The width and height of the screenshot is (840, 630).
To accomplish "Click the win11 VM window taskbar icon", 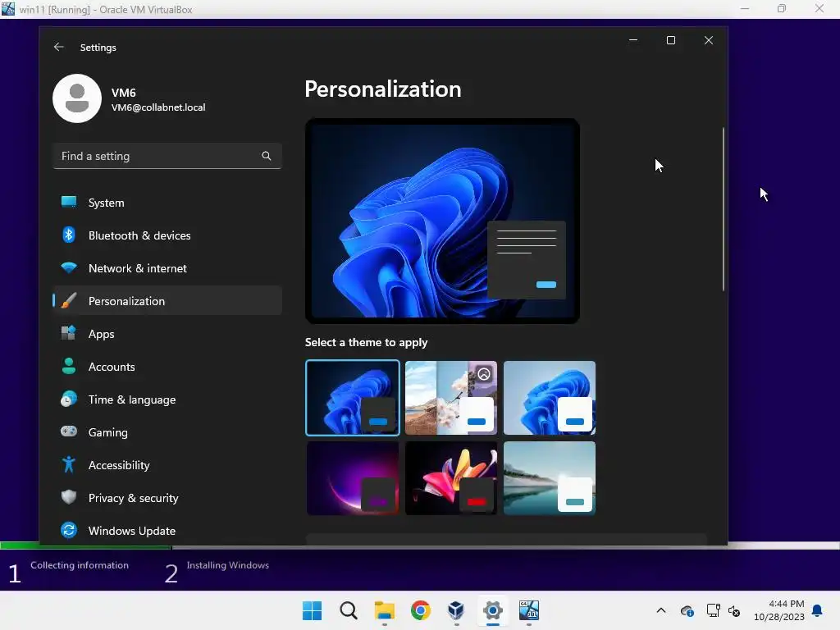I will pyautogui.click(x=529, y=610).
